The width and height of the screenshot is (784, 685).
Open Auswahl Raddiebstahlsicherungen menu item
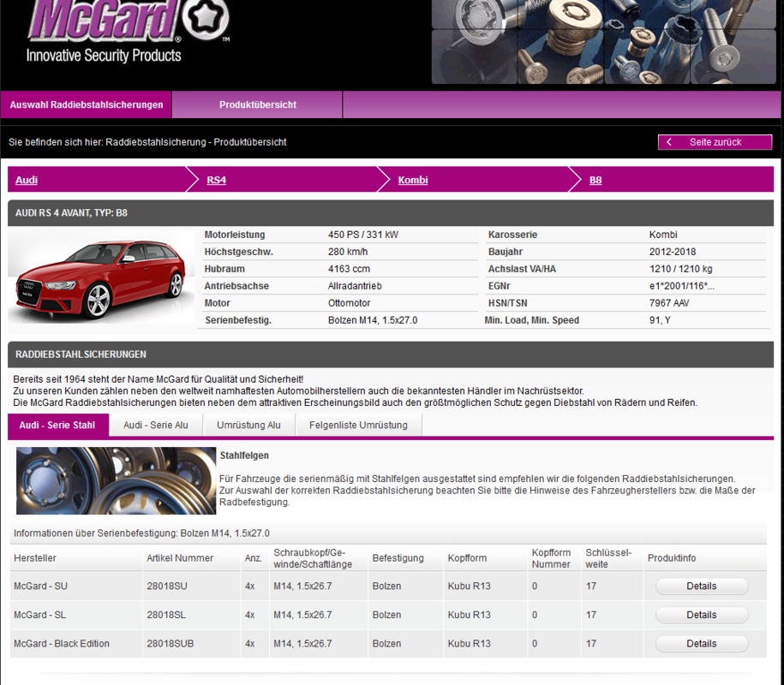point(87,104)
